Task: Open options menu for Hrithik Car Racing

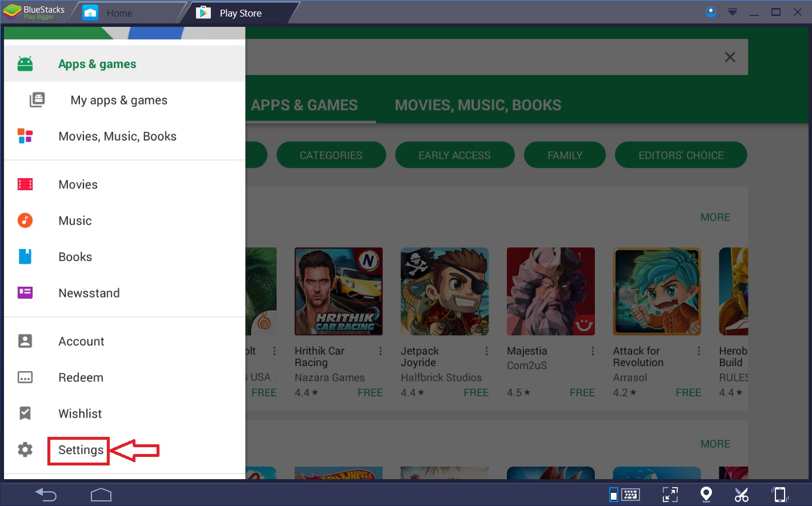Action: click(381, 351)
